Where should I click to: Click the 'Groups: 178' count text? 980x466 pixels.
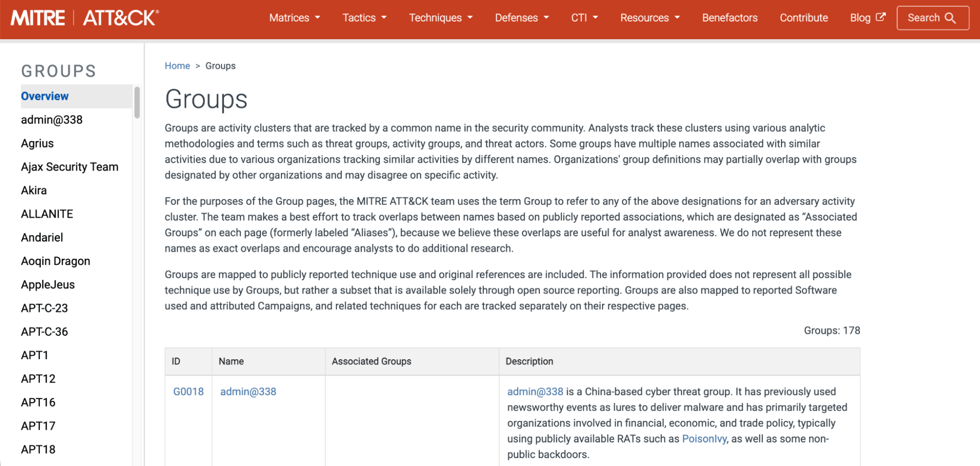(x=832, y=331)
